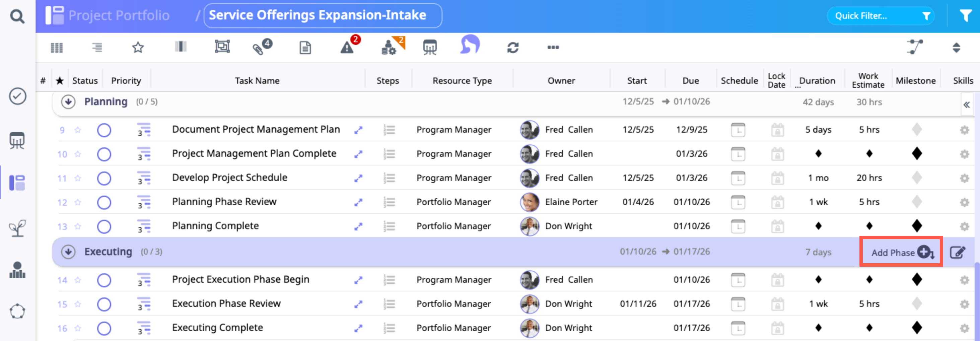Open the search magnifier in sidebar
The height and width of the screenshot is (341, 980).
(x=17, y=16)
